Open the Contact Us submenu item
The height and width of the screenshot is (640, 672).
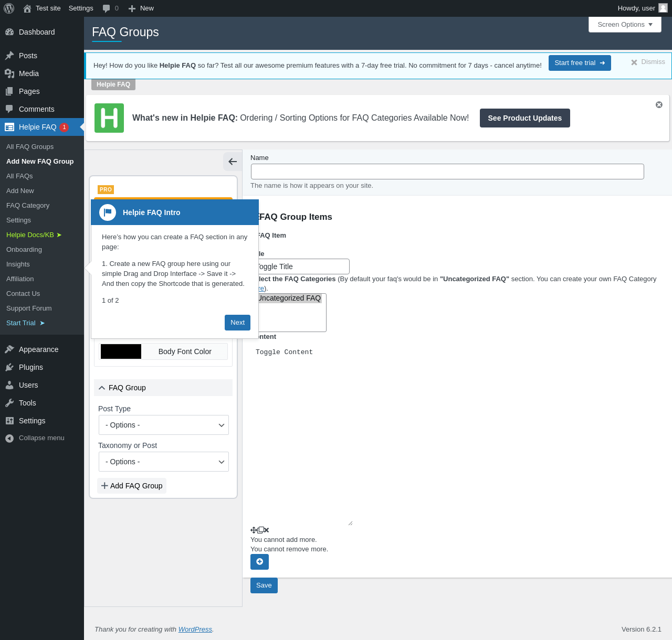coord(23,294)
